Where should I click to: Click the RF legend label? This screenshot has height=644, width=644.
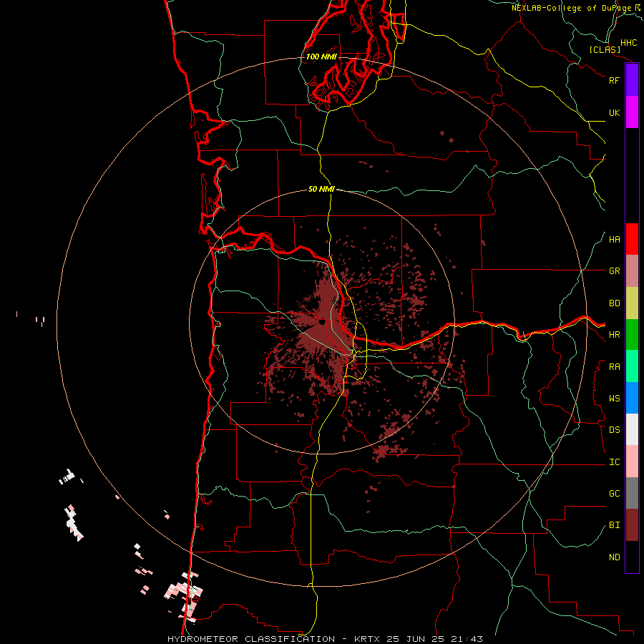[x=614, y=80]
